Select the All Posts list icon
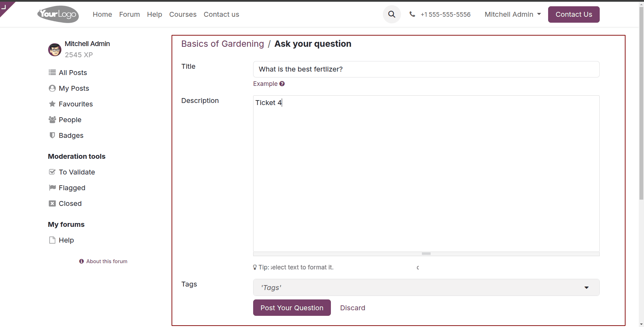644x327 pixels. pyautogui.click(x=52, y=72)
